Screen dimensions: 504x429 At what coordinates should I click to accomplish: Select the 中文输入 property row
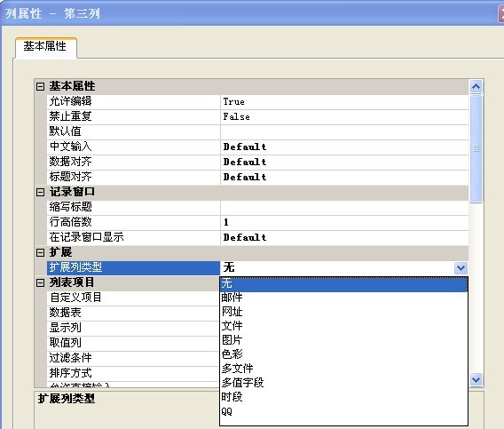pos(257,147)
